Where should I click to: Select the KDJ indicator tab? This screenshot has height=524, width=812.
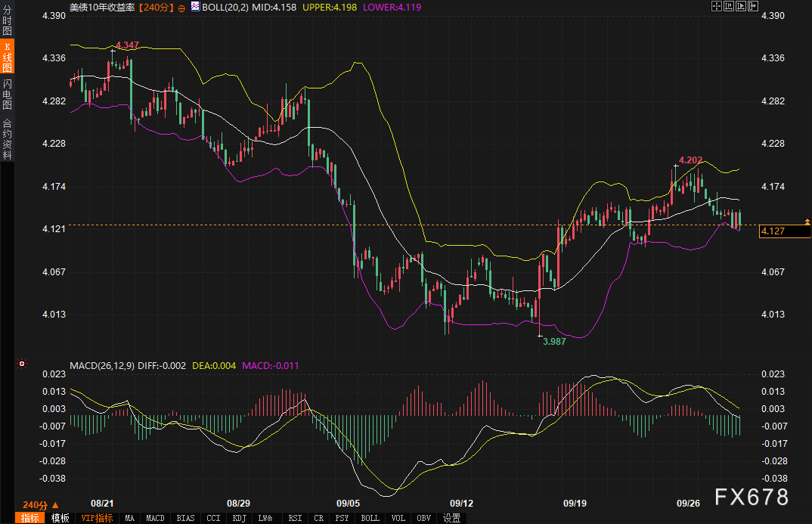[x=240, y=518]
